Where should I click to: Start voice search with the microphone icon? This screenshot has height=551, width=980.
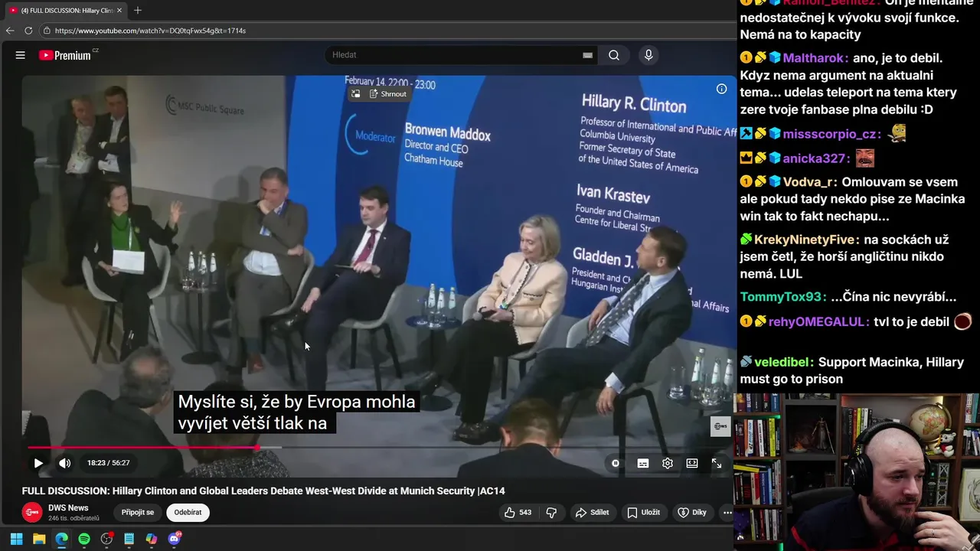point(648,55)
